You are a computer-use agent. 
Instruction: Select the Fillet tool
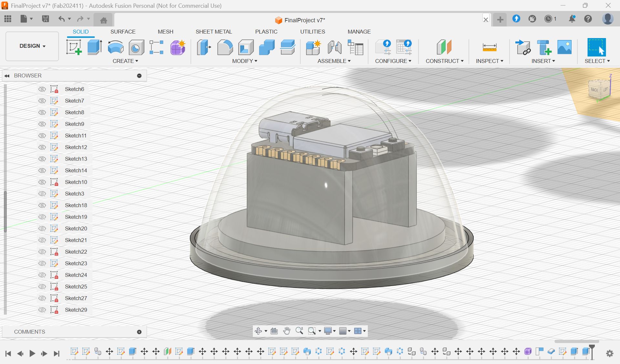tap(225, 47)
